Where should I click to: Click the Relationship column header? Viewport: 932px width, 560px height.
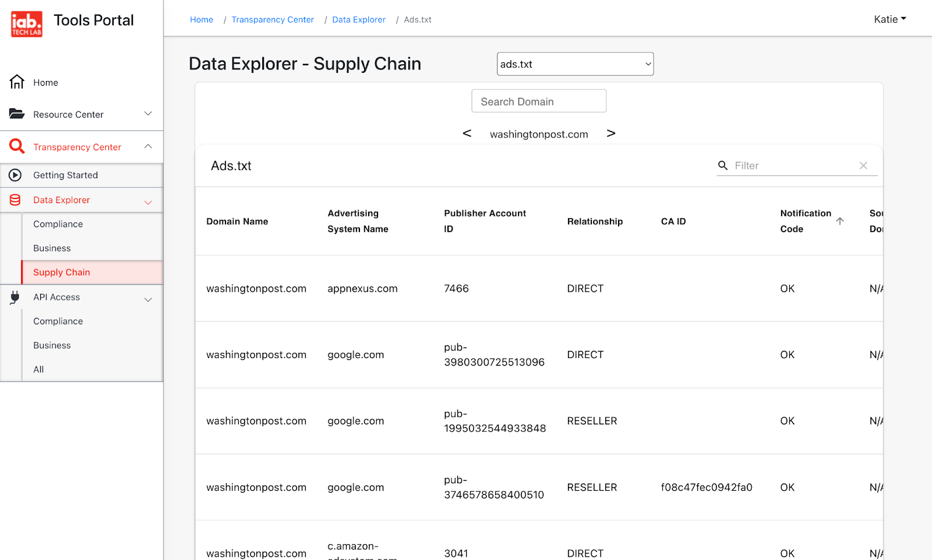595,221
